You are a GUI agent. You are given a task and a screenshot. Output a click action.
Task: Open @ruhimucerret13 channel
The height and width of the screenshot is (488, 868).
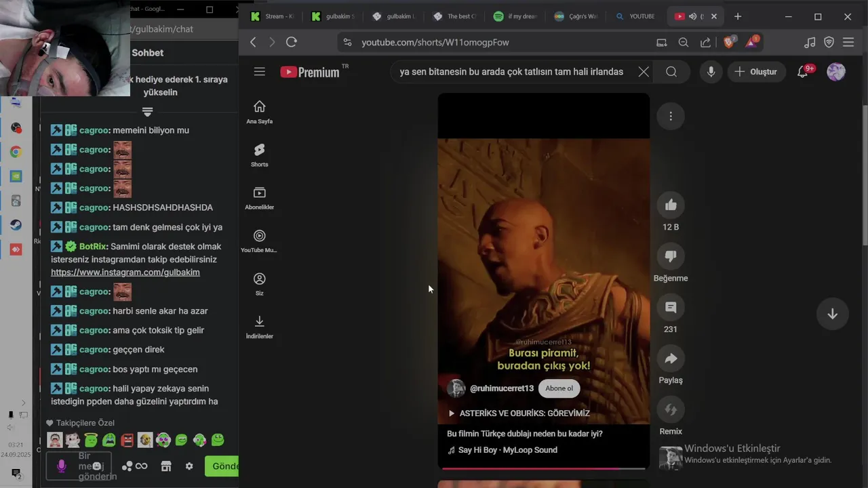[x=502, y=388]
